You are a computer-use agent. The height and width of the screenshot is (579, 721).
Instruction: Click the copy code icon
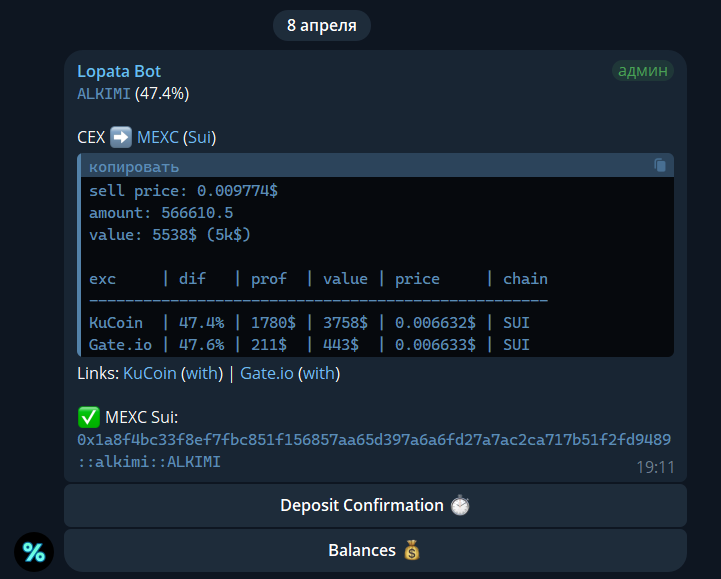click(660, 165)
